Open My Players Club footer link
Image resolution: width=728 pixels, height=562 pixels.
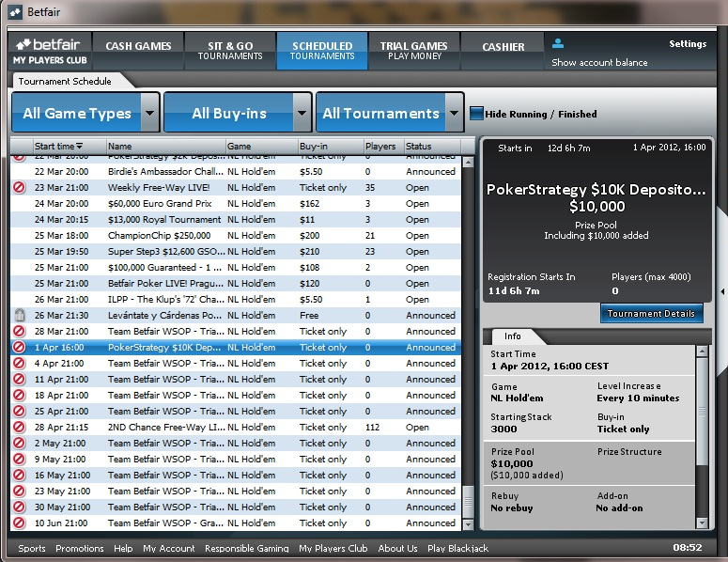[333, 549]
